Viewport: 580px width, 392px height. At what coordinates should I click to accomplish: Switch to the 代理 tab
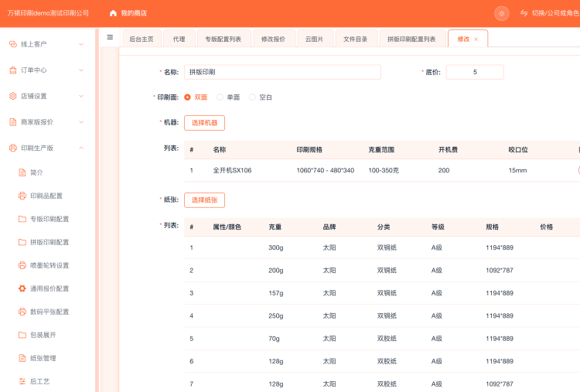point(179,39)
